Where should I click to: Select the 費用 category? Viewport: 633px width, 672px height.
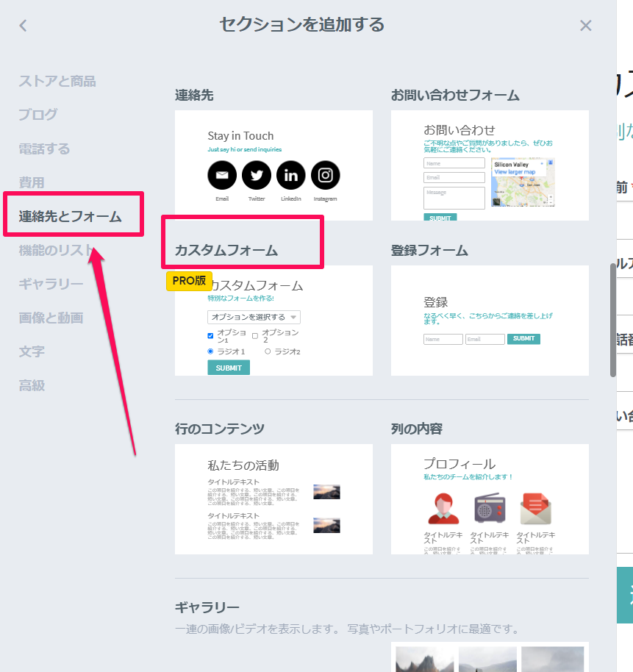(x=32, y=182)
